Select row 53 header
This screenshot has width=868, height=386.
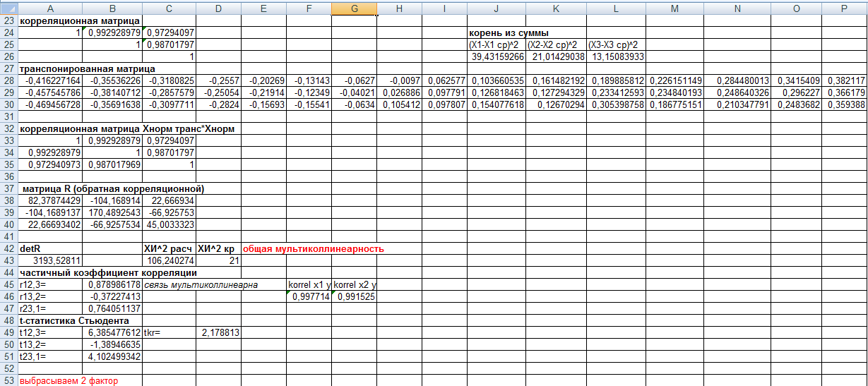9,381
